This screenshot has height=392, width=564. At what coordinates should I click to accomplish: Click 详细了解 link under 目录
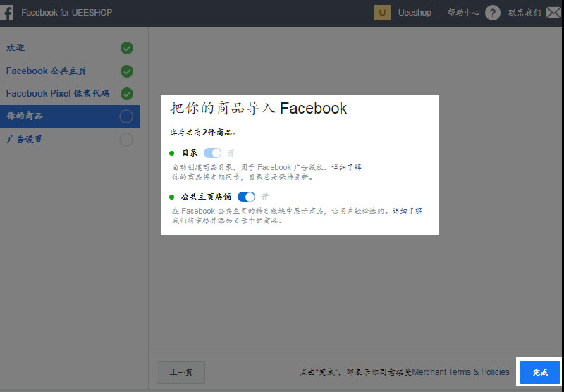(346, 167)
